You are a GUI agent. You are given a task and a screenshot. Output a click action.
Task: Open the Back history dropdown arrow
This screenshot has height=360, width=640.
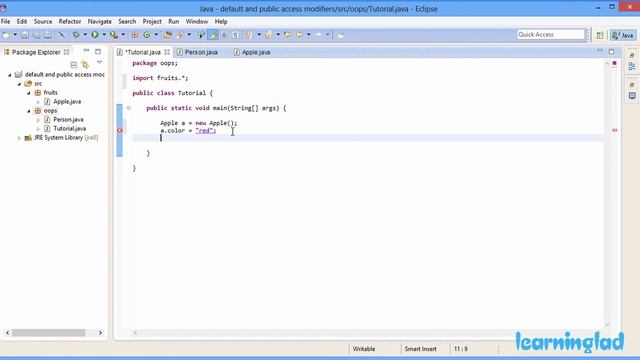[309, 35]
